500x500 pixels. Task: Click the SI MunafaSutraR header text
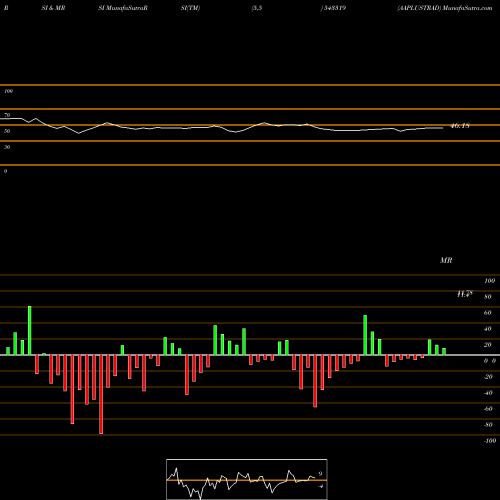(x=123, y=8)
